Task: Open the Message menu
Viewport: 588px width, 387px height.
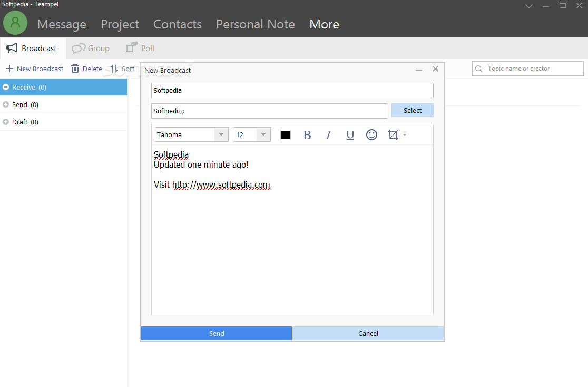Action: point(62,24)
